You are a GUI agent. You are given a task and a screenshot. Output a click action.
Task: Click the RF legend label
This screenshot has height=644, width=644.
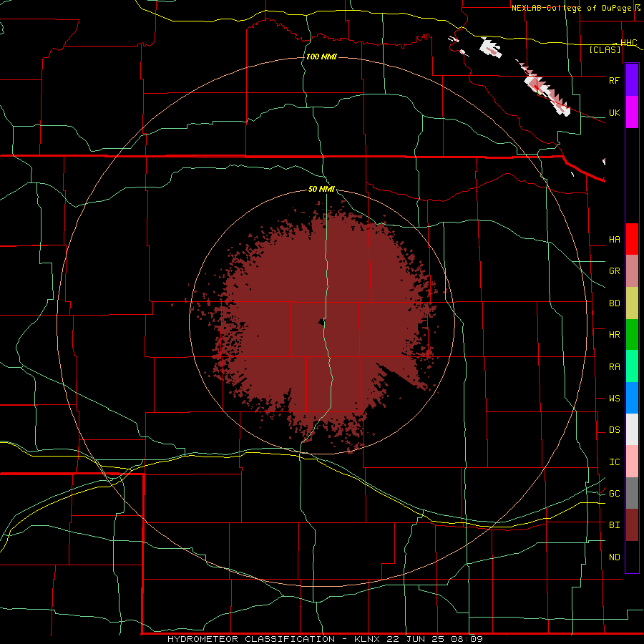pos(614,80)
